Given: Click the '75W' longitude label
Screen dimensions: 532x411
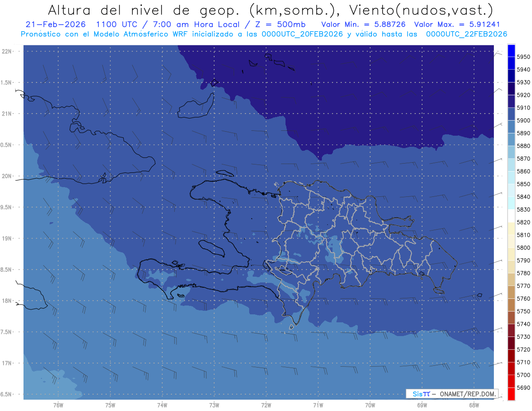Looking at the screenshot, I should coord(110,405).
